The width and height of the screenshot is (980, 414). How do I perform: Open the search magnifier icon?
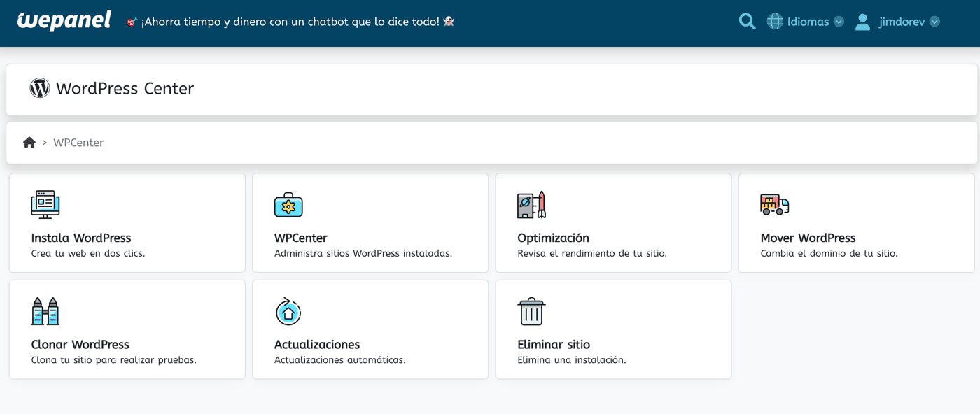(x=747, y=22)
